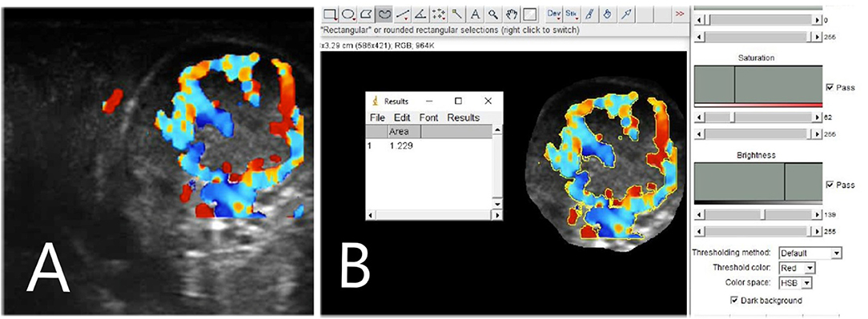
Task: Select the Text tool
Action: 474,14
